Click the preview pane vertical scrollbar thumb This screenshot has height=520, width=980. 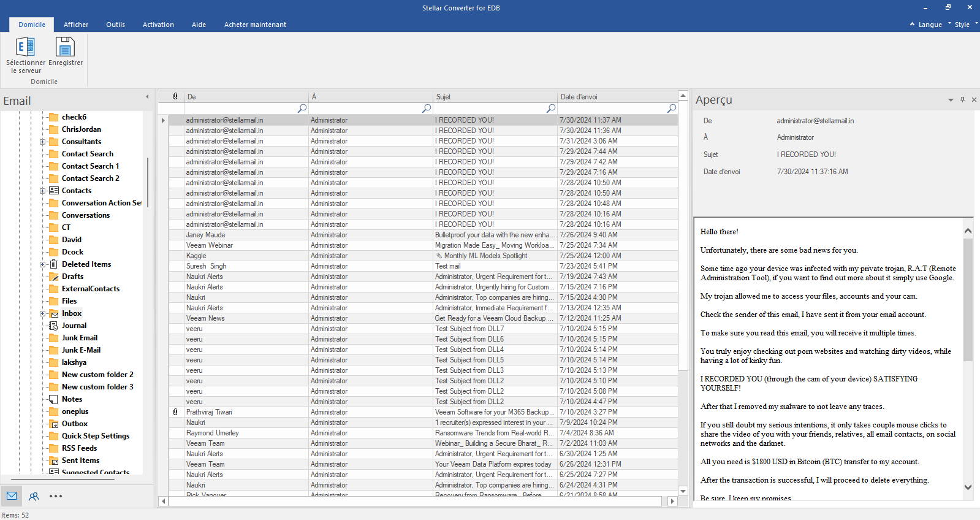(968, 299)
